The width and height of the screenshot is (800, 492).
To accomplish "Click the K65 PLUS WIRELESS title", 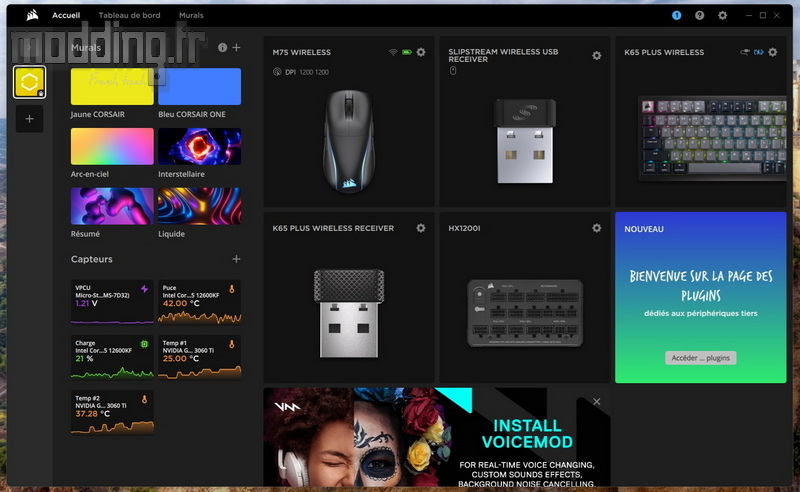I will point(664,52).
